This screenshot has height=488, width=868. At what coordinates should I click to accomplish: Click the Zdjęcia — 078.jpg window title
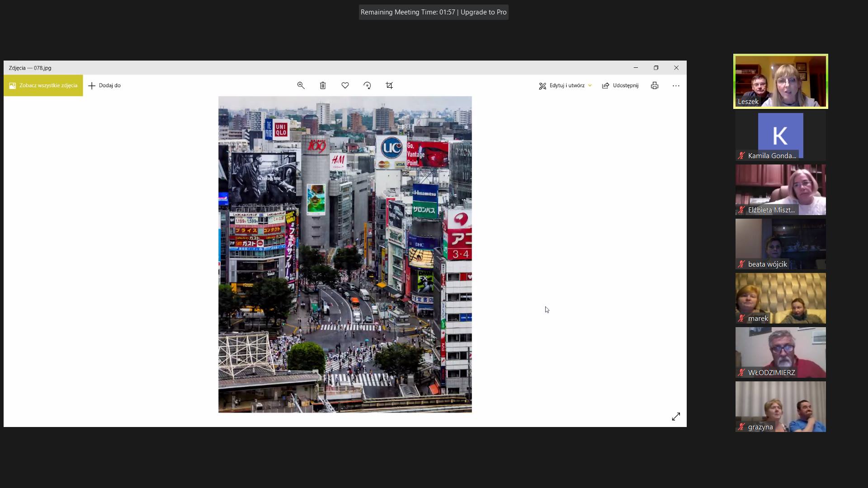click(x=30, y=68)
